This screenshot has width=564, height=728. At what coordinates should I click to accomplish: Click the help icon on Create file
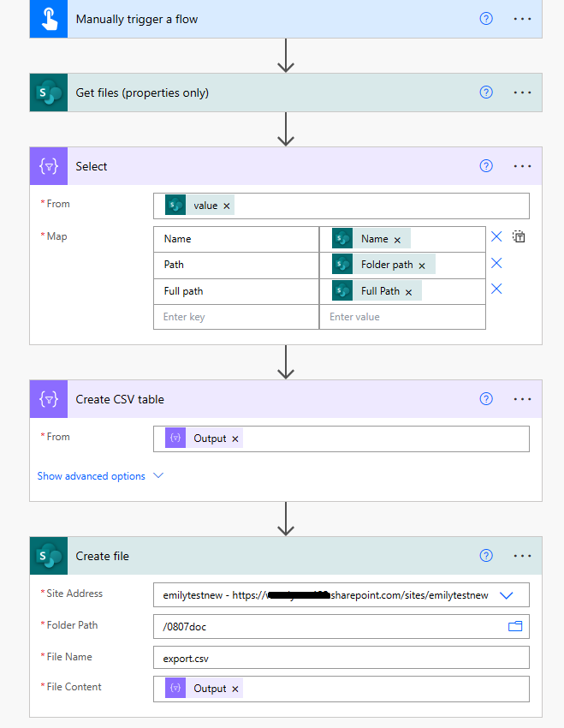click(486, 555)
